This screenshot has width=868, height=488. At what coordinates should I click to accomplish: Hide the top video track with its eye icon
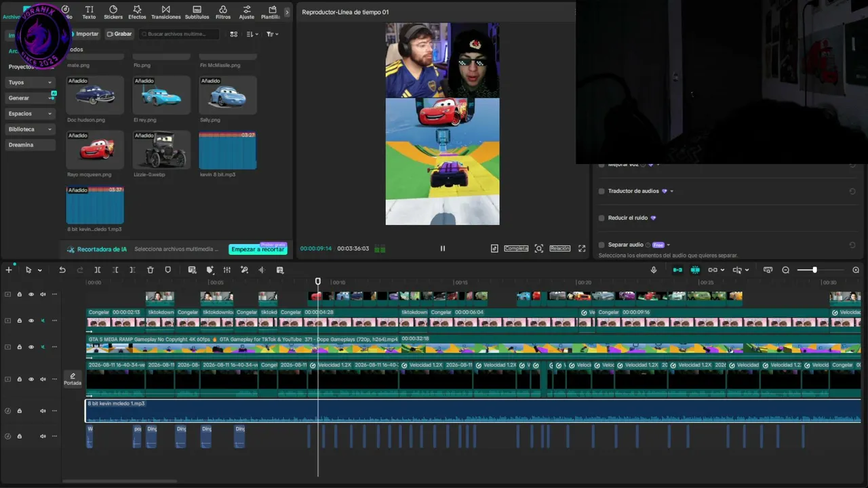click(x=31, y=294)
